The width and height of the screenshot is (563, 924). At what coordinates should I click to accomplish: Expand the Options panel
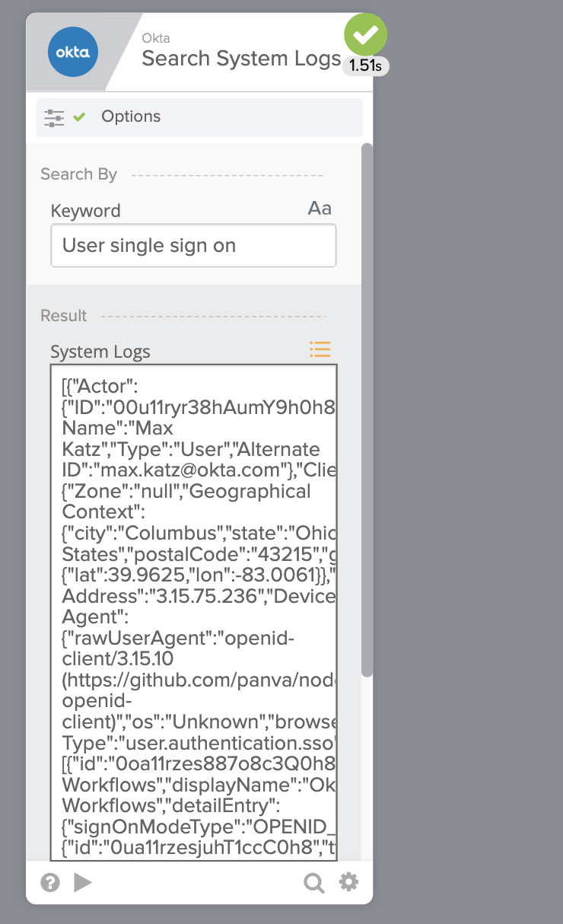[x=130, y=116]
